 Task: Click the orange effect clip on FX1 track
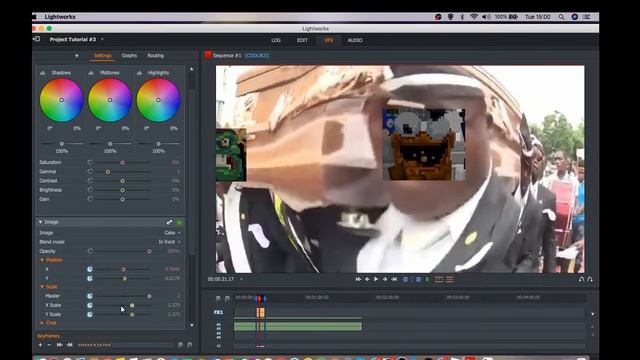(x=260, y=313)
